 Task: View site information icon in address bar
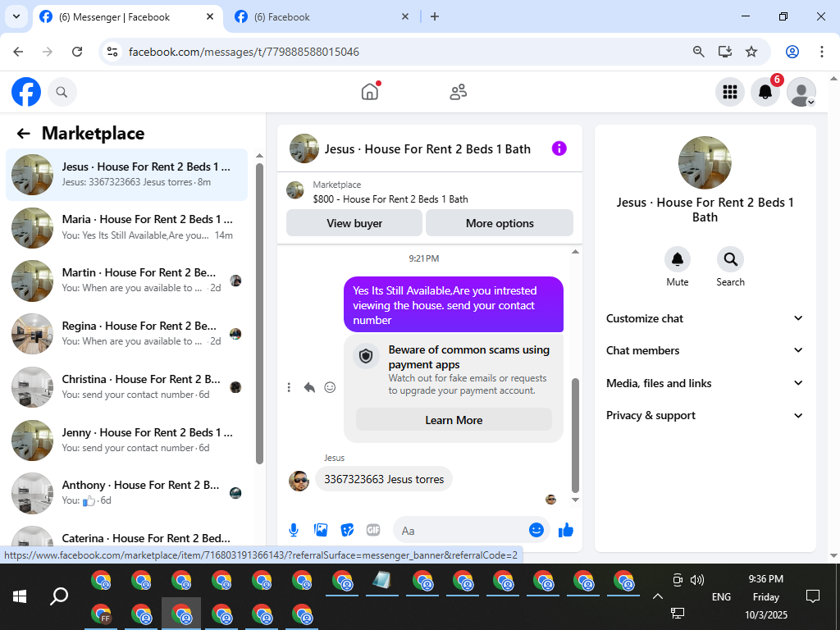coord(112,52)
